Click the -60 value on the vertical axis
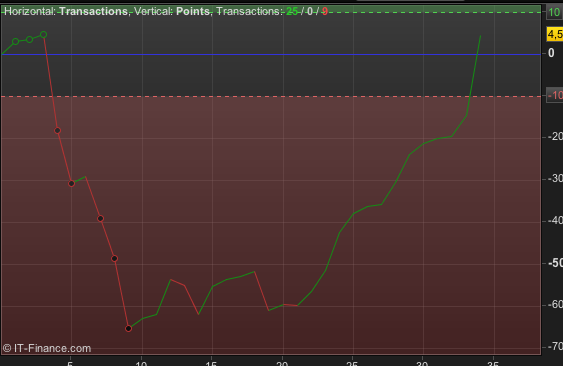Image resolution: width=563 pixels, height=366 pixels. [555, 305]
